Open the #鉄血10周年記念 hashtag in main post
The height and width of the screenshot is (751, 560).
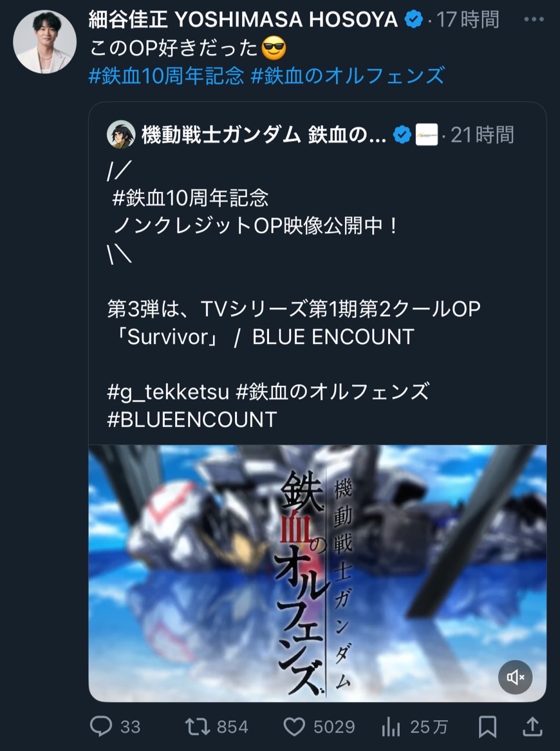click(167, 76)
